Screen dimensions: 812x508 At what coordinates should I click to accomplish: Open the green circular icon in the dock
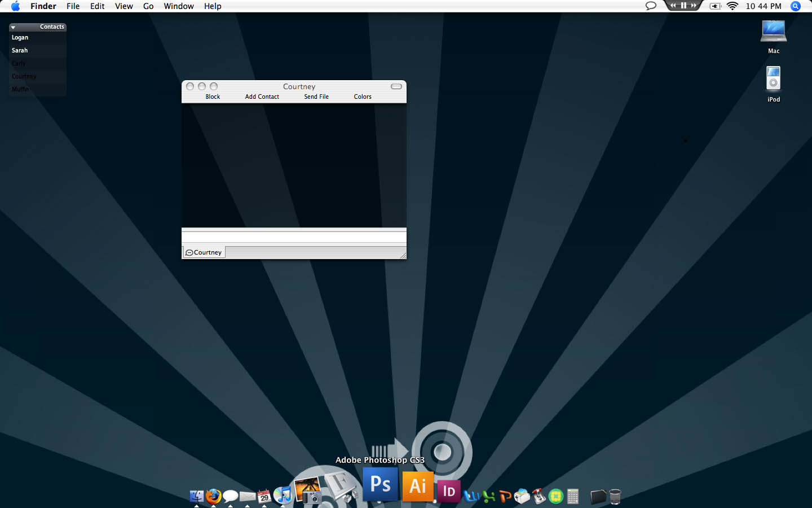(x=556, y=496)
